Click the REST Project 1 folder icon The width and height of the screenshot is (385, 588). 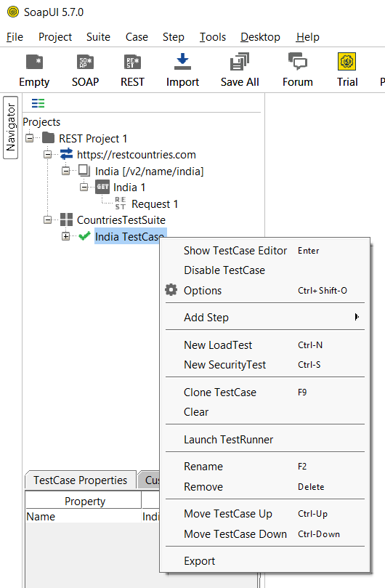click(x=49, y=138)
